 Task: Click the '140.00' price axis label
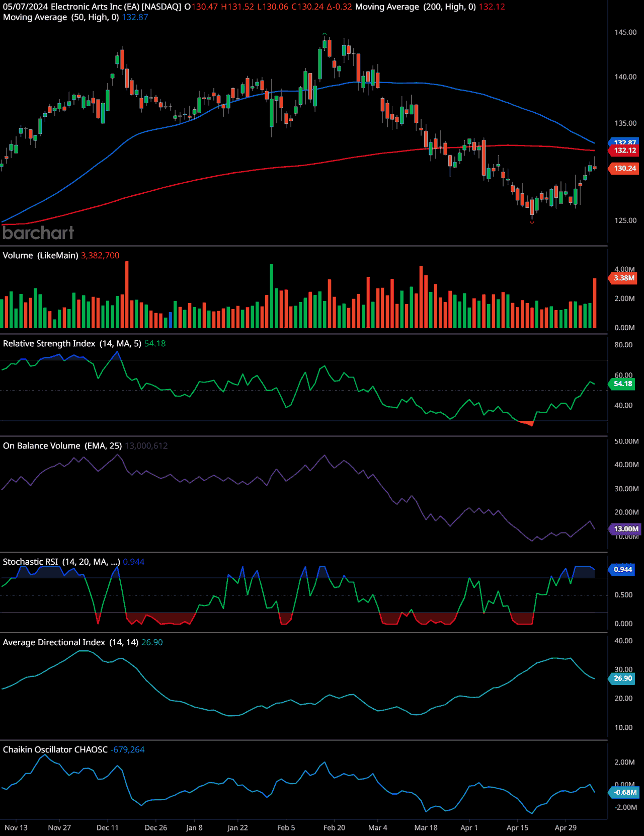pyautogui.click(x=625, y=77)
